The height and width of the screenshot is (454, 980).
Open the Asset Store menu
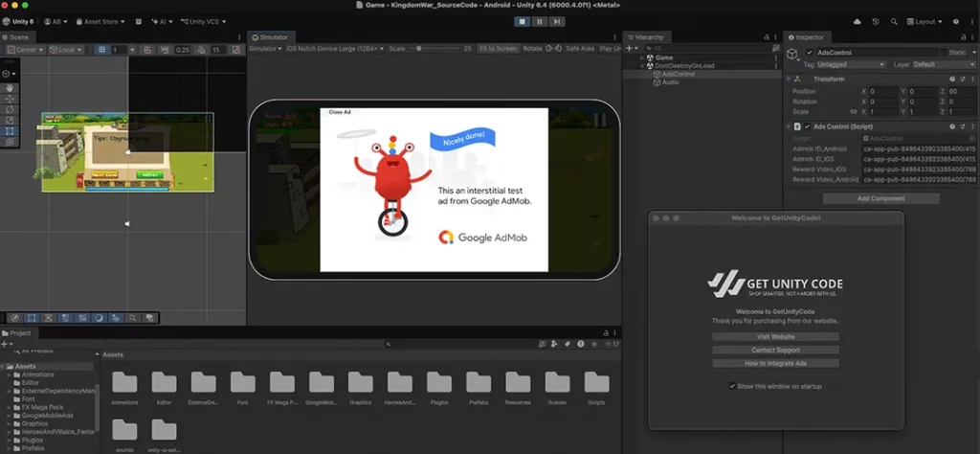pos(100,22)
